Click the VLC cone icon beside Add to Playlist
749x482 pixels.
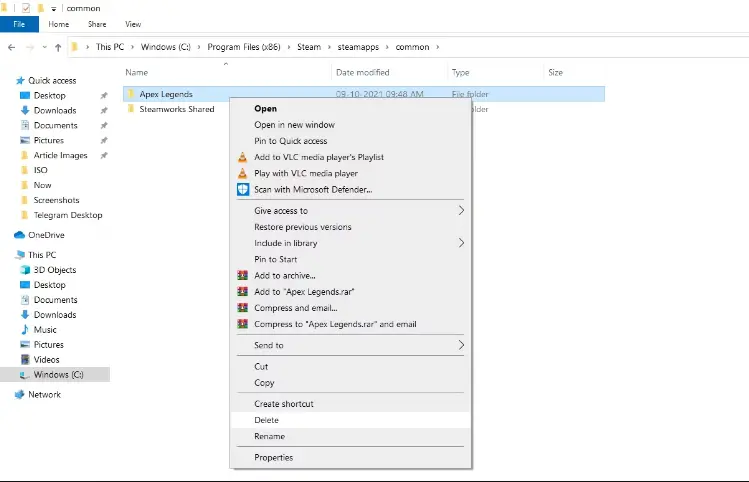tap(242, 157)
